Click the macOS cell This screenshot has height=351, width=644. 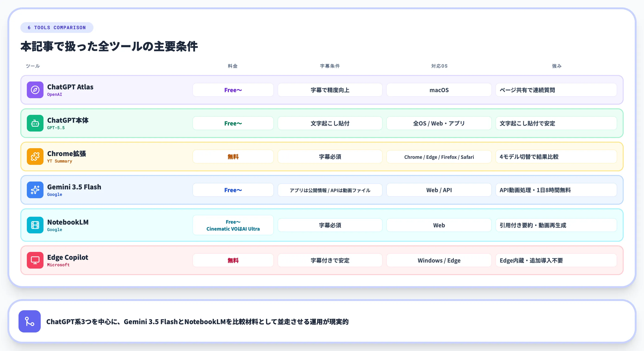439,90
